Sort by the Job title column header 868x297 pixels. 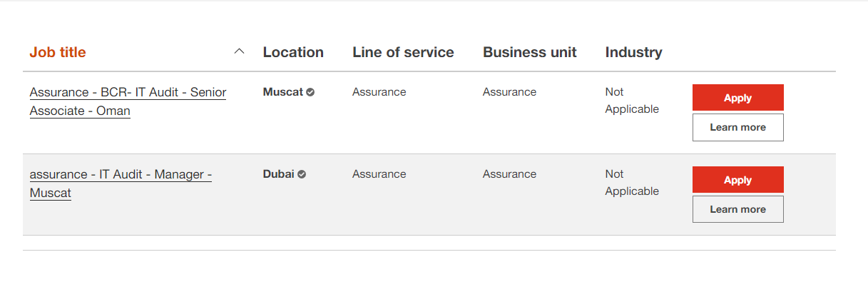pyautogui.click(x=58, y=52)
